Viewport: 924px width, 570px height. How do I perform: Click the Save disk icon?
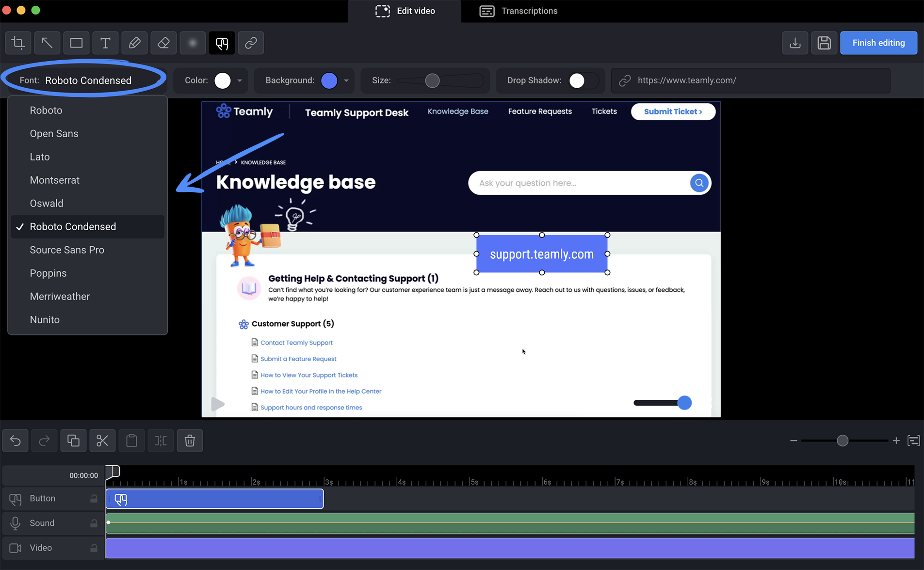824,43
